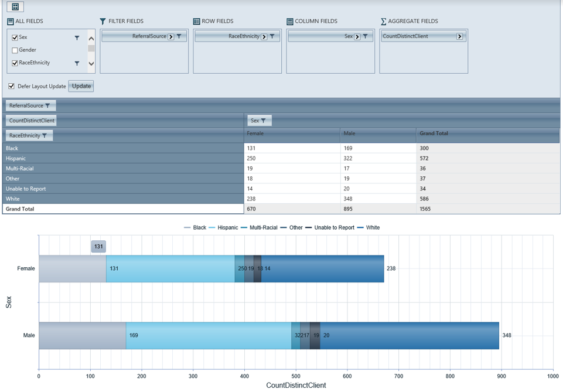Select the Female column header
563x392 pixels.
click(292, 136)
